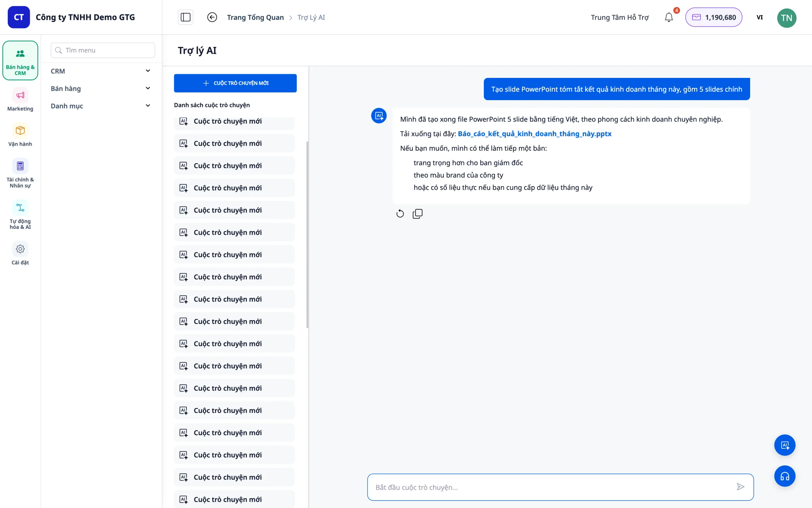812x508 pixels.
Task: Click the text 'theo màu brand của công ty'
Action: [x=458, y=175]
